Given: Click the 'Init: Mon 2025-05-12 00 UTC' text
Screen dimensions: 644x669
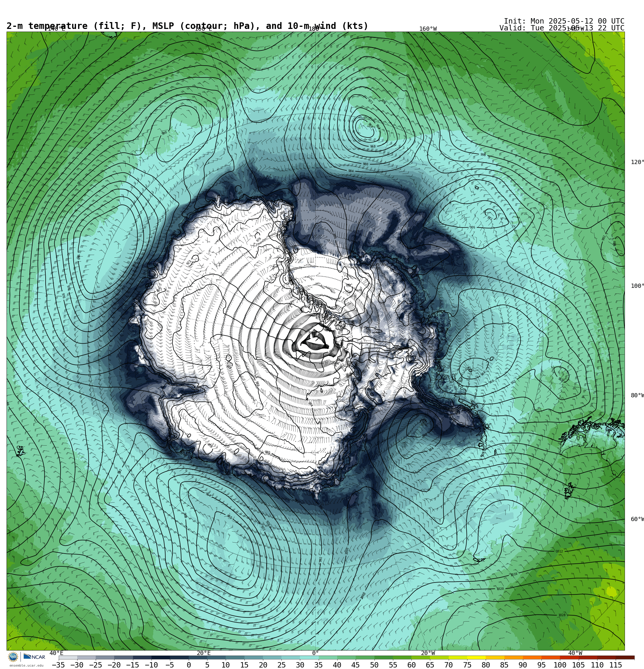Looking at the screenshot, I should tap(564, 21).
